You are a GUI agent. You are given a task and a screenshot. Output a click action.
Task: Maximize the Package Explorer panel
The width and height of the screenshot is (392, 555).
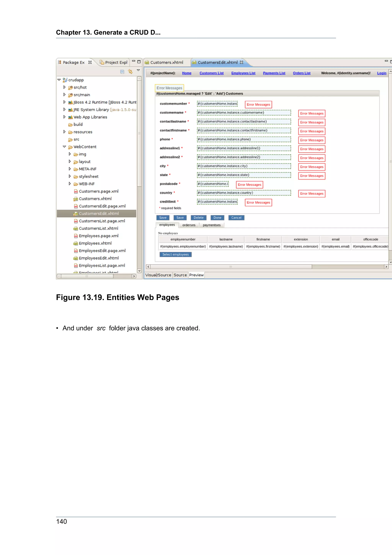click(x=139, y=62)
